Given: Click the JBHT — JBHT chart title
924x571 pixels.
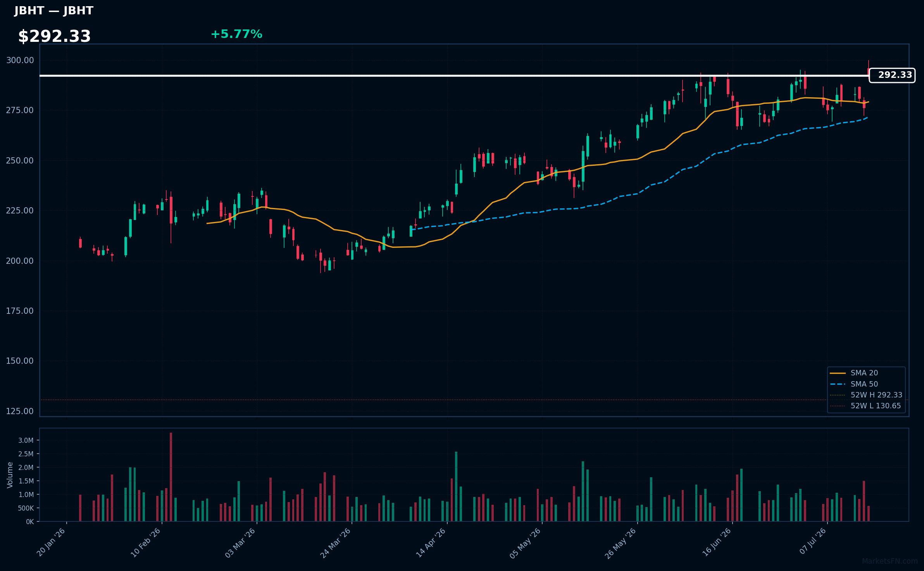Looking at the screenshot, I should pyautogui.click(x=54, y=10).
